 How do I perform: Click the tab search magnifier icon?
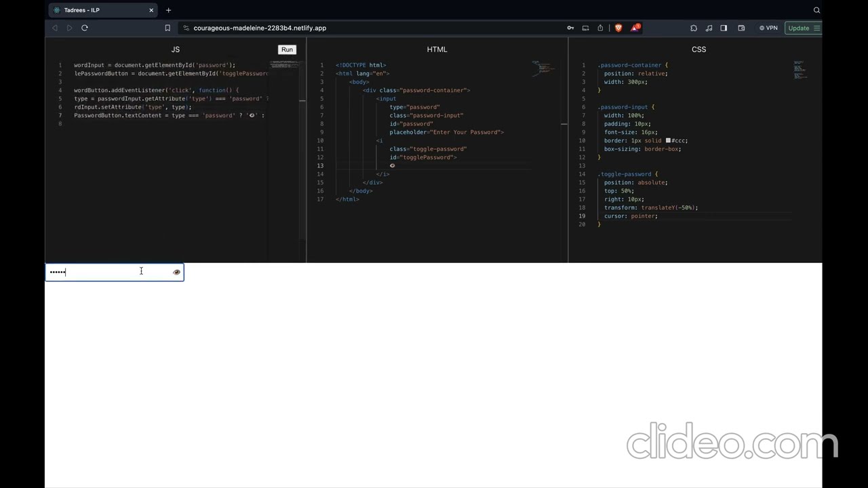click(x=816, y=10)
